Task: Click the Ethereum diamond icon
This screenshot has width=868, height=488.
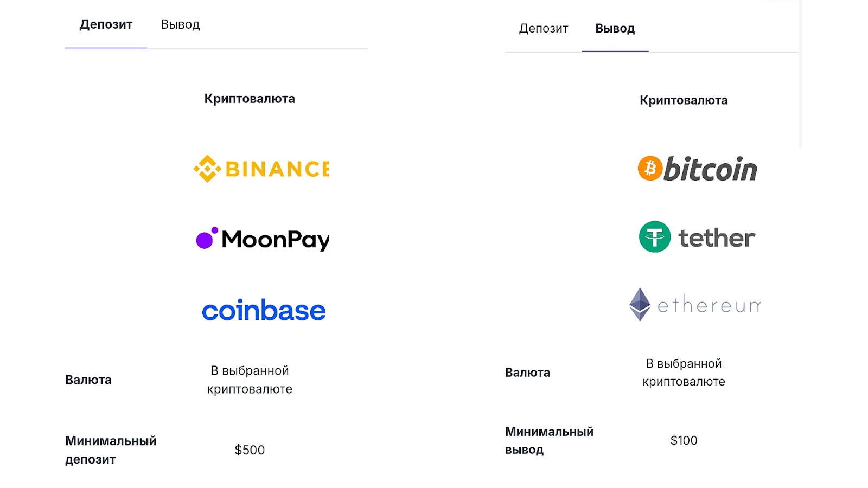Action: [640, 304]
